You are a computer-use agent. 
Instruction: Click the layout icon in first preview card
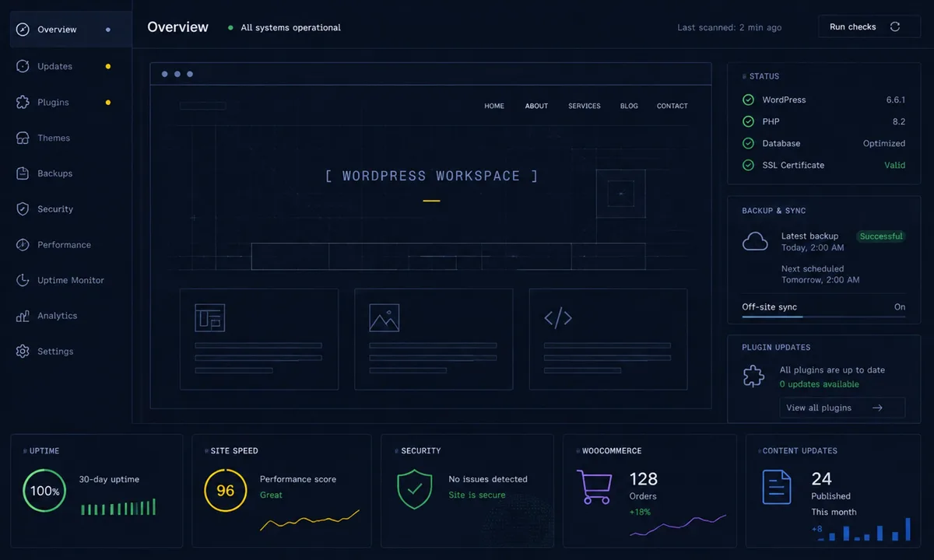coord(209,317)
